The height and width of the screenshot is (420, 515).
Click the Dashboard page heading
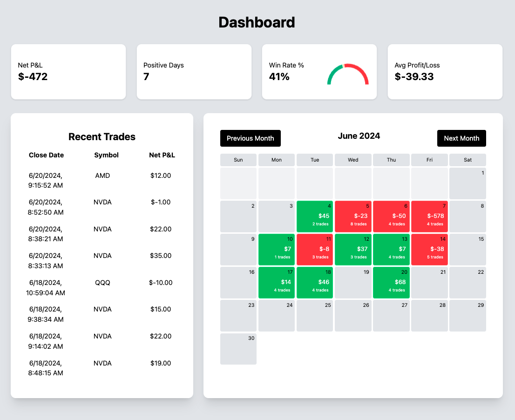click(x=257, y=22)
